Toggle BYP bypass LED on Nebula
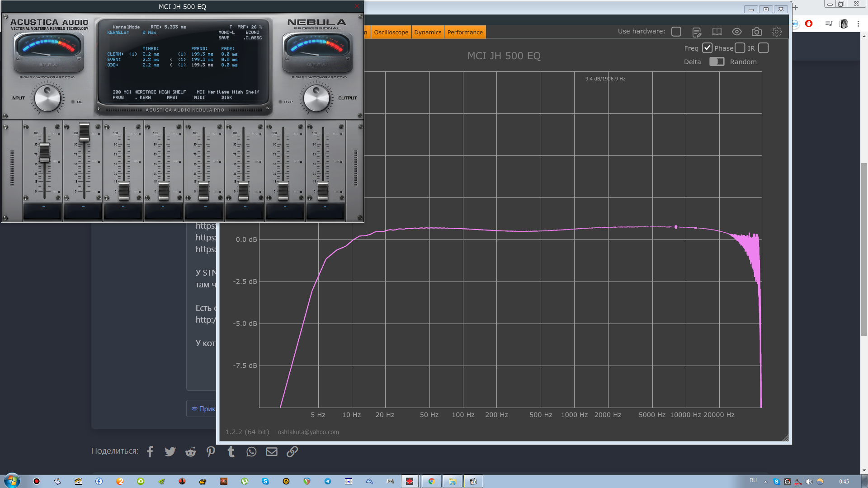Screen dimensions: 868x488 280,102
